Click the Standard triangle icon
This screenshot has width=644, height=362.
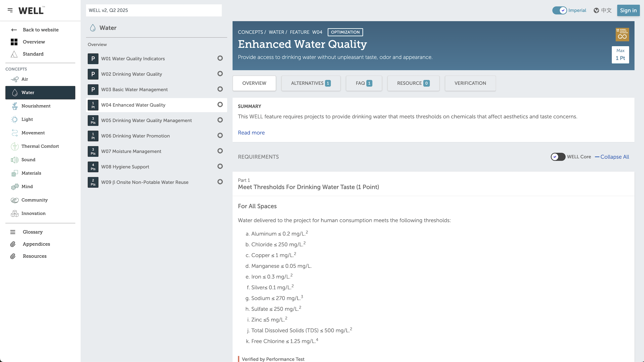(x=14, y=54)
